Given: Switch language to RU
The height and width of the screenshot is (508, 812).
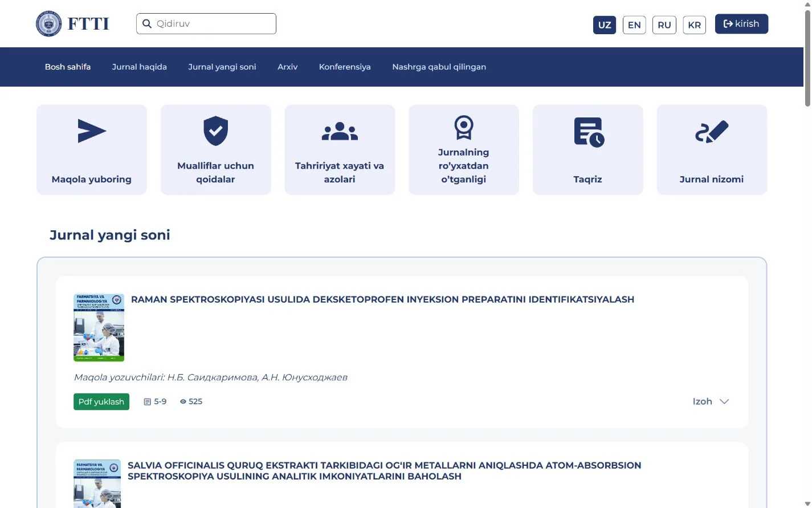Looking at the screenshot, I should click(x=664, y=25).
